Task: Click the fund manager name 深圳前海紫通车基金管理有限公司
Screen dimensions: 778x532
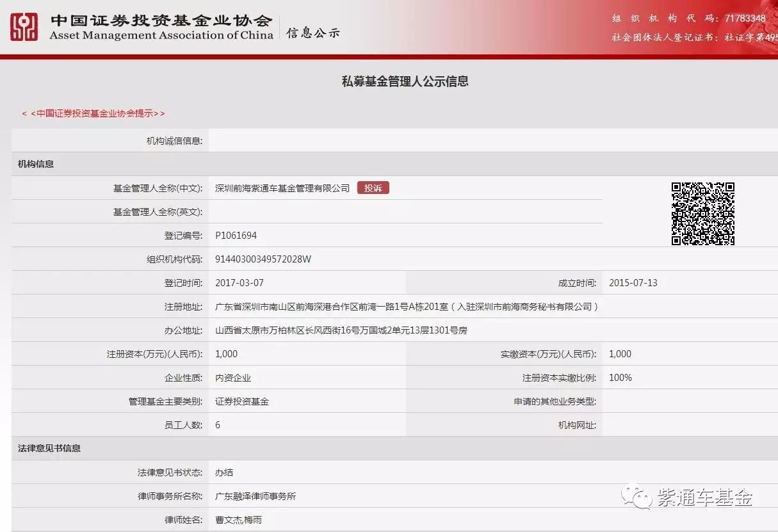Action: pos(282,188)
